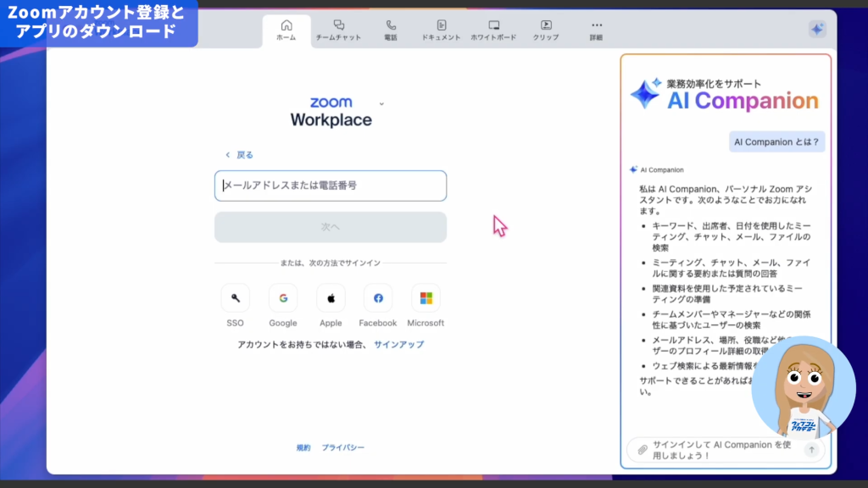
Task: Open the プライバシー link
Action: pos(343,447)
